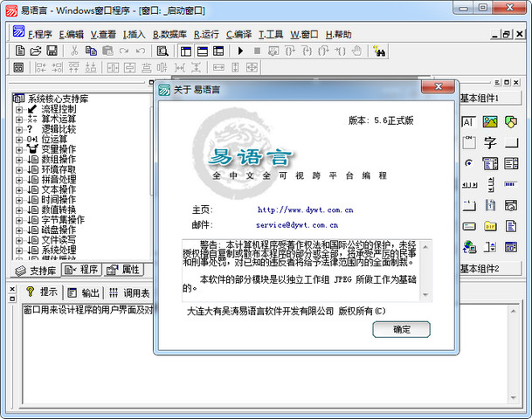This screenshot has height=419, width=532.
Task: Click up arrow of warning text scrollbar
Action: coord(425,247)
